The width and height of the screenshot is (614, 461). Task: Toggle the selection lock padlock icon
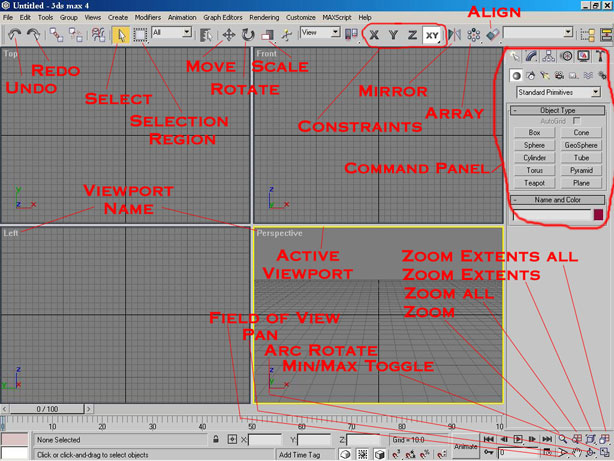click(216, 439)
